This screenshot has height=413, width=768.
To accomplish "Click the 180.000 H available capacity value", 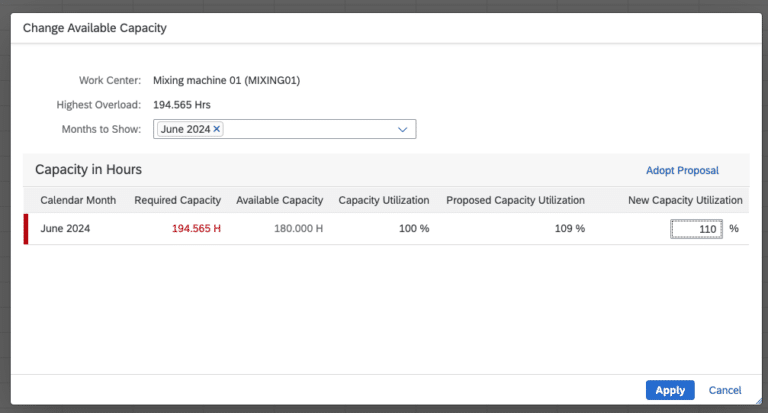I will point(299,229).
